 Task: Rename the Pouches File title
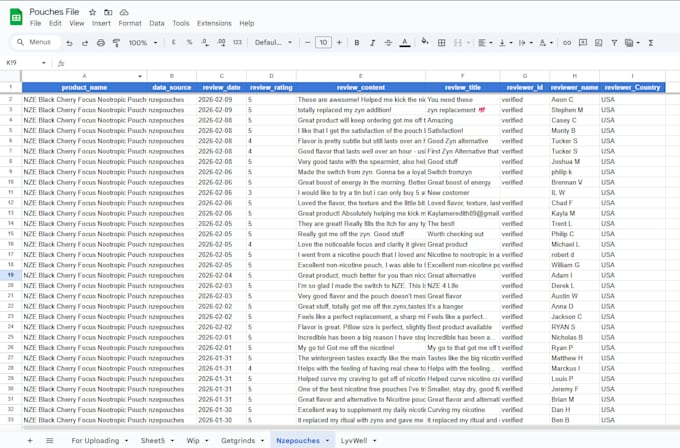(54, 12)
